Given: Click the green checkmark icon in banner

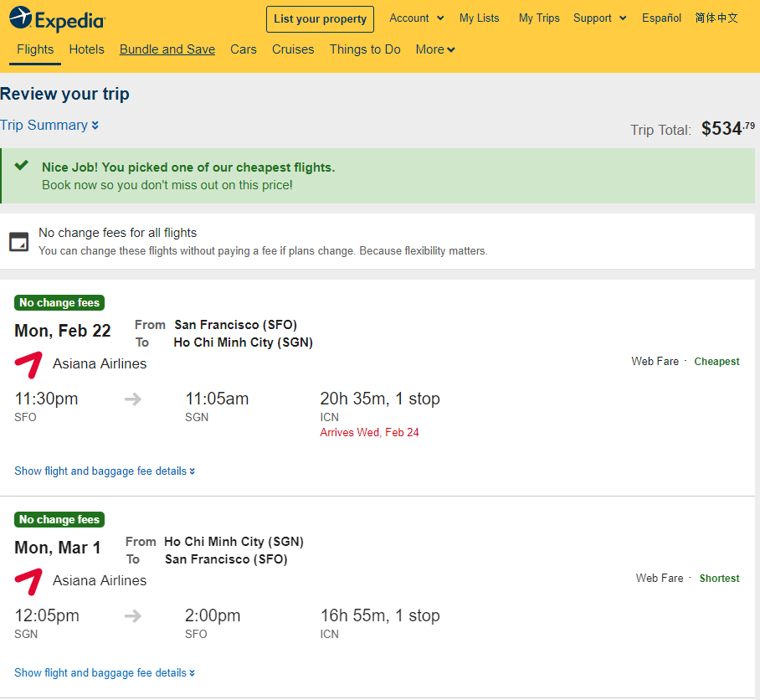Looking at the screenshot, I should click(21, 165).
